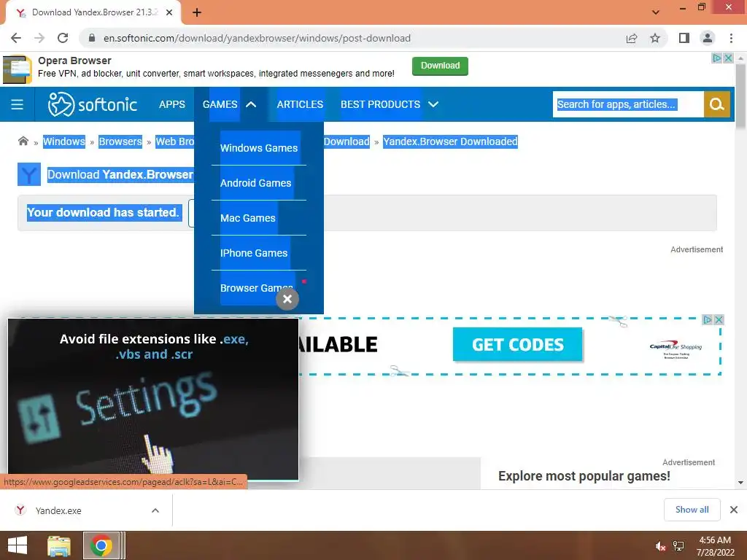Screen dimensions: 747x560
Task: Bookmark this page with the star
Action: pyautogui.click(x=655, y=38)
